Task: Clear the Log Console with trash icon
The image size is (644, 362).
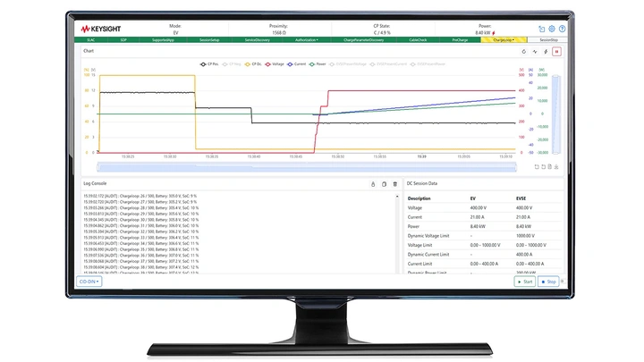Action: [x=395, y=183]
